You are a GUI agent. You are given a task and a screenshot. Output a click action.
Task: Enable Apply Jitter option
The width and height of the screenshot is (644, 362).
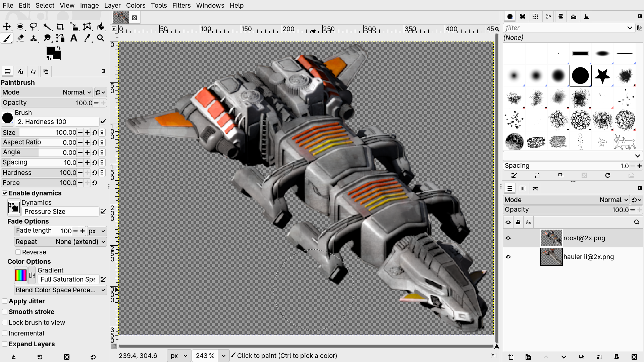point(5,301)
